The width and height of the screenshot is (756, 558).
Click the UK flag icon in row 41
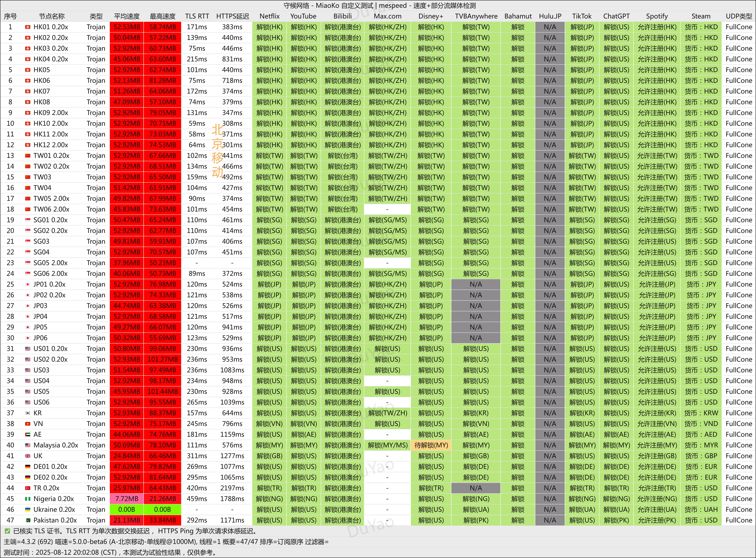(x=28, y=456)
